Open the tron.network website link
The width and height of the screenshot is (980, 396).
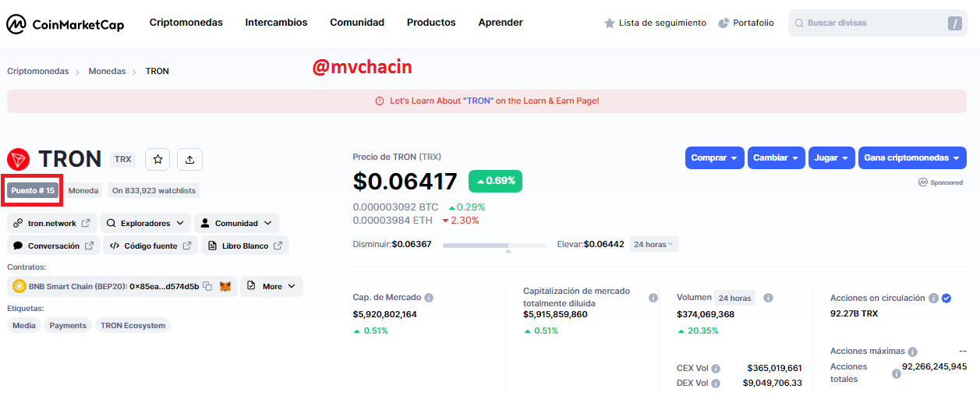(52, 223)
